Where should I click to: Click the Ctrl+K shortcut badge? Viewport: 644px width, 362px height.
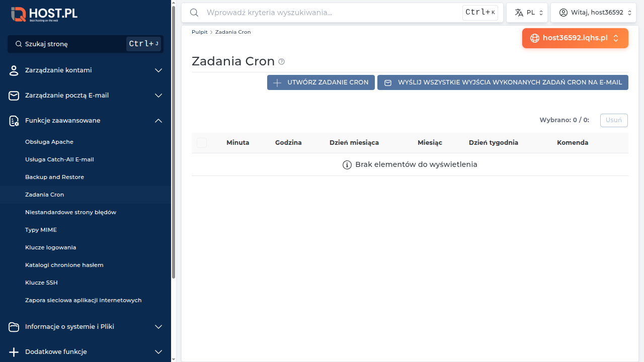pyautogui.click(x=480, y=13)
